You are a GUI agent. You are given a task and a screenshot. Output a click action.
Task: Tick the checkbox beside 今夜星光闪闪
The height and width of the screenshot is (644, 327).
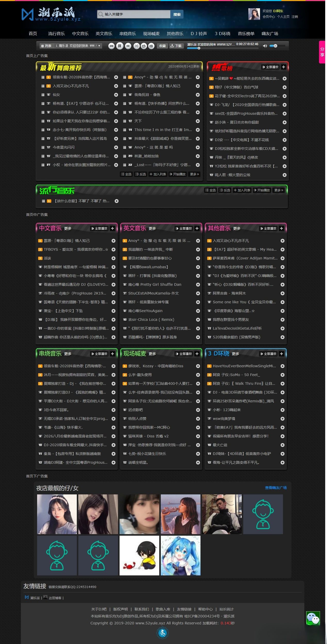point(43,148)
